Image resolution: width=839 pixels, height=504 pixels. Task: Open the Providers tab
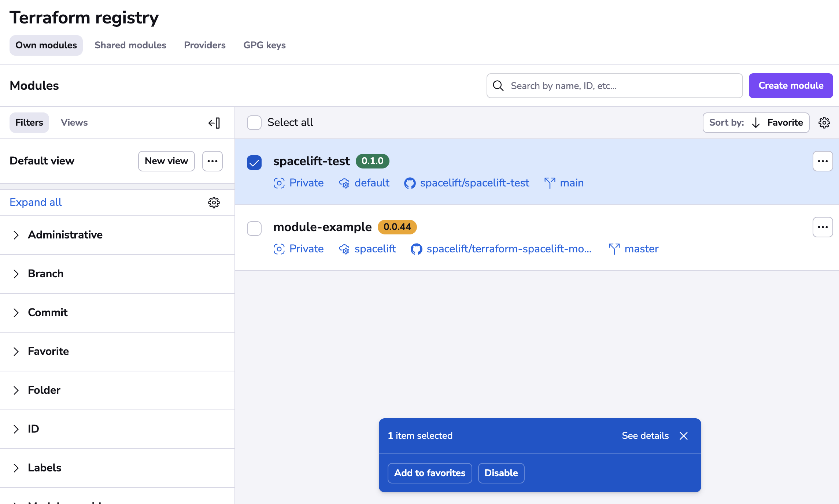[204, 45]
